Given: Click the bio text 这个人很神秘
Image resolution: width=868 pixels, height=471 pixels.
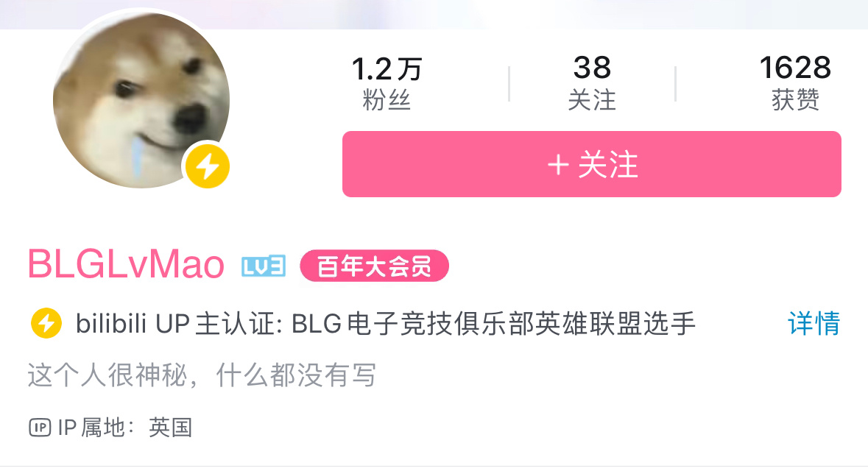Looking at the screenshot, I should tap(202, 375).
